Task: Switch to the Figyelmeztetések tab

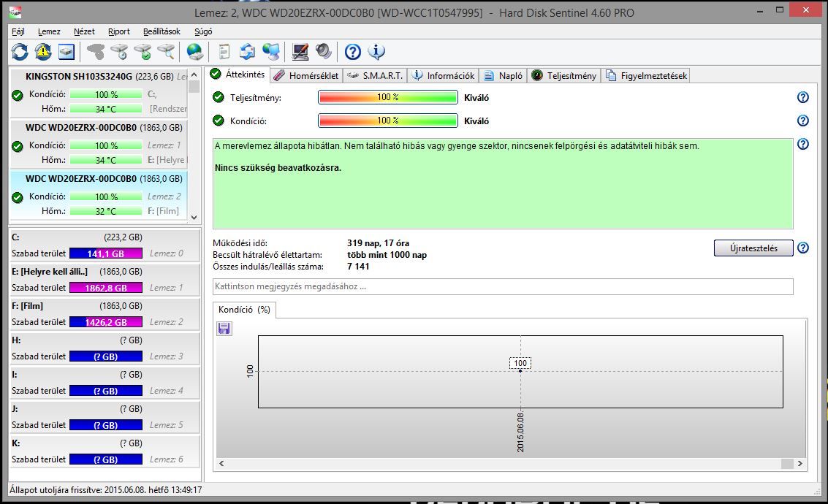Action: point(646,75)
